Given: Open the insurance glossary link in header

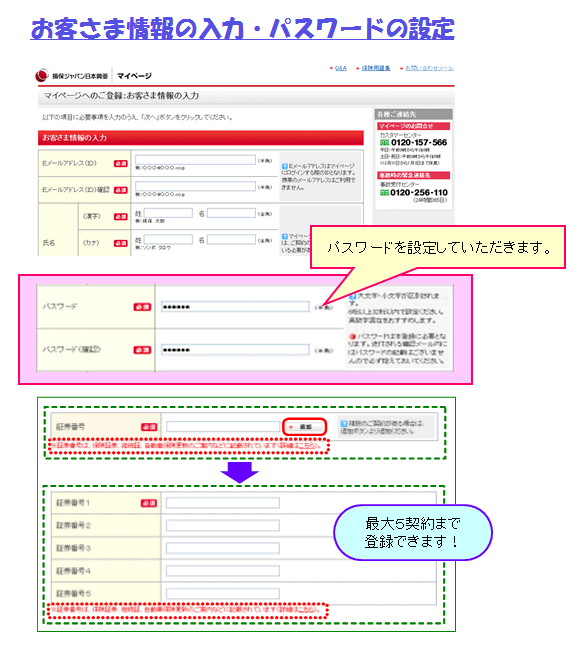Looking at the screenshot, I should click(376, 68).
